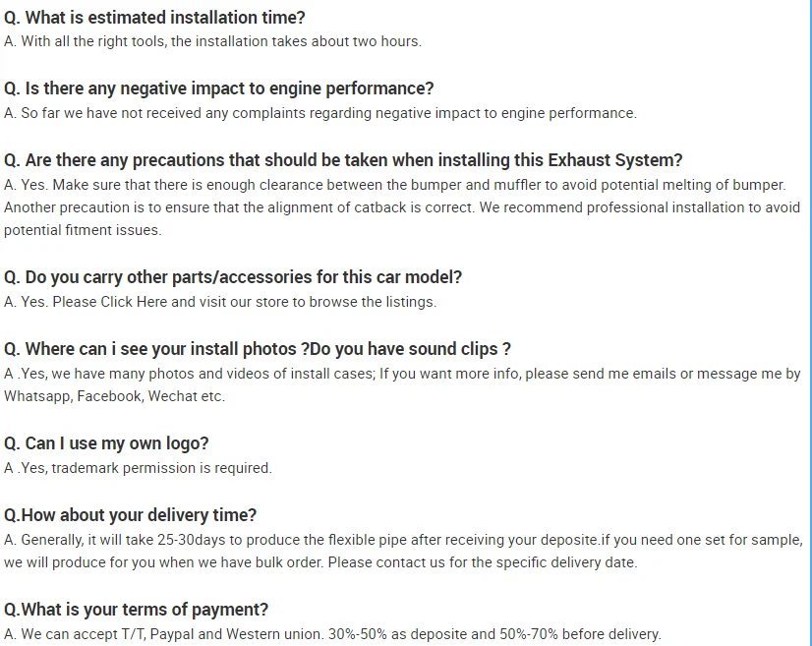Select the terms of payment question
Screen dimensions: 812x646
point(136,610)
